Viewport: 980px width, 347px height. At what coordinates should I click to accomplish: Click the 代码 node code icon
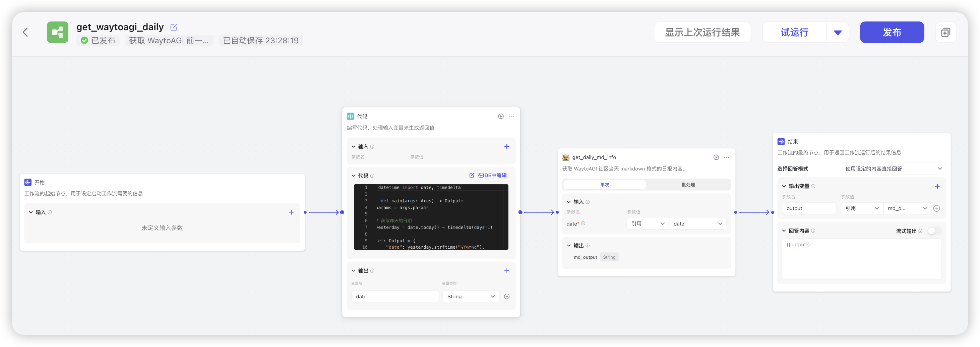click(x=350, y=116)
